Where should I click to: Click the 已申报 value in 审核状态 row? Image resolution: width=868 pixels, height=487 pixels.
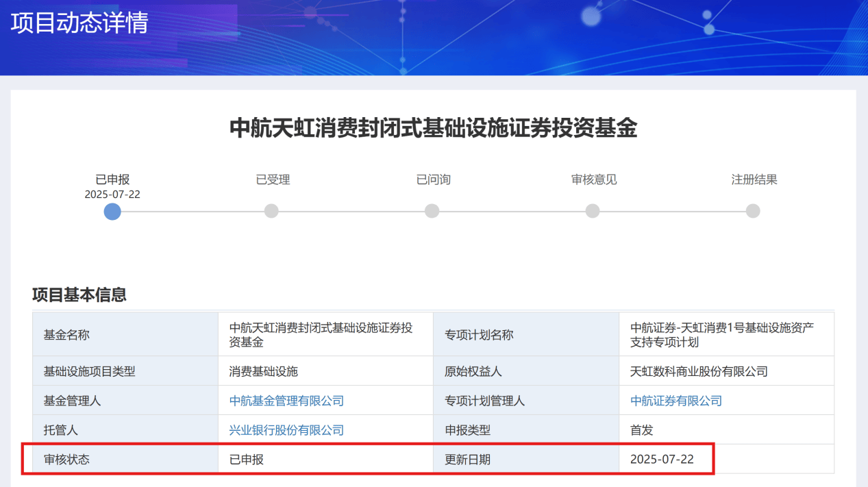coord(247,459)
